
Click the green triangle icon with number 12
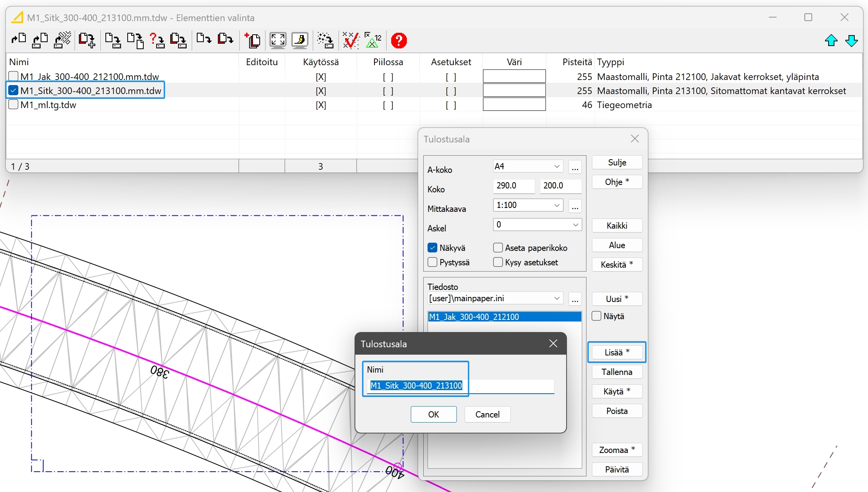coord(373,40)
